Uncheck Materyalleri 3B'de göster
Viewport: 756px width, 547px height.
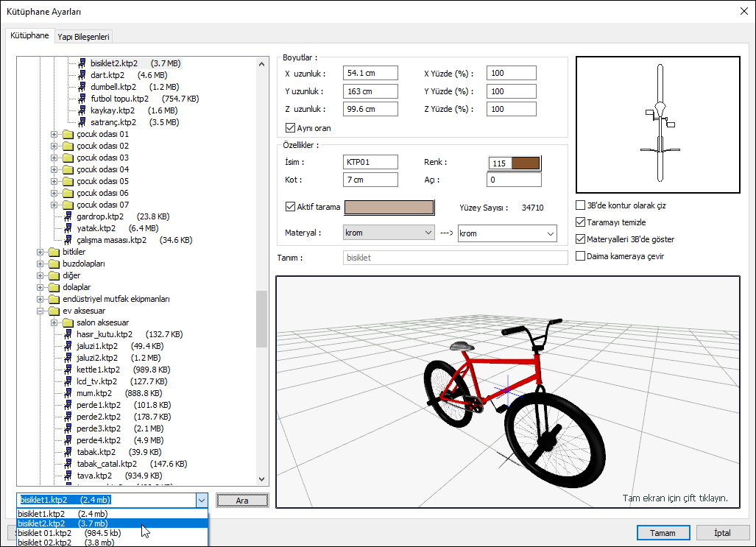point(581,239)
